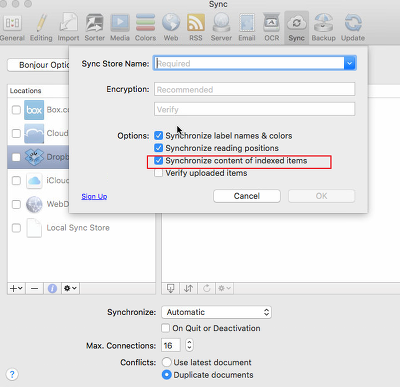Select the Local Sync Store row label
Screen dimensions: 400x387
78,228
